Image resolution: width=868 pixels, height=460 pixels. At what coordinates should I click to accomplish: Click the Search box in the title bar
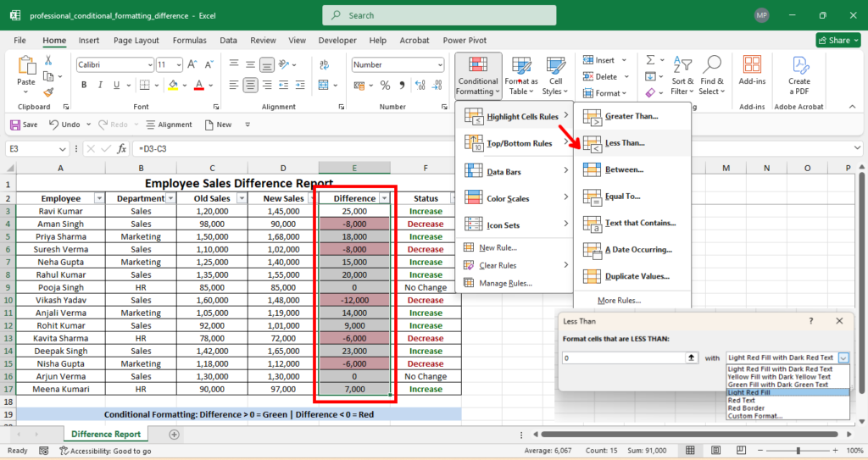tap(439, 15)
